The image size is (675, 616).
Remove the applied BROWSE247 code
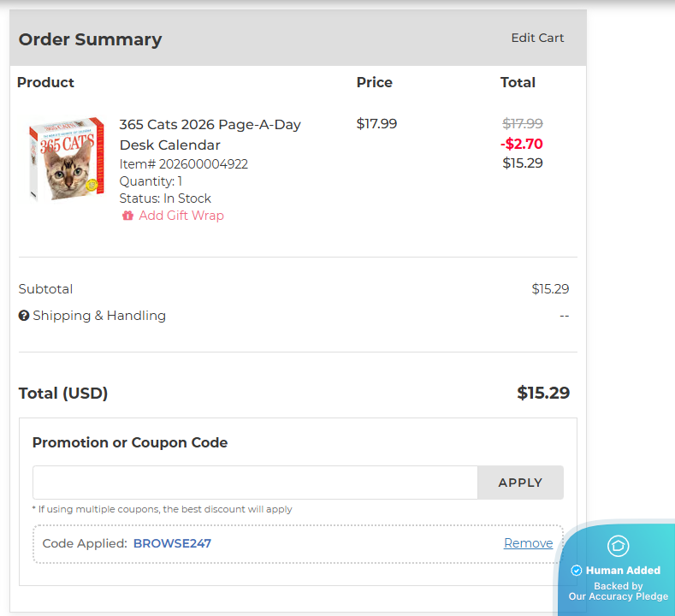[528, 543]
